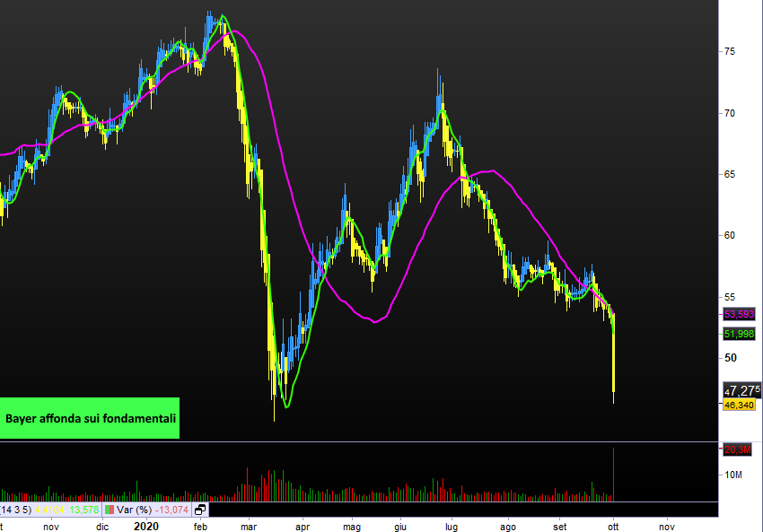
Task: Click the 47,275 current price label
Action: click(x=741, y=390)
